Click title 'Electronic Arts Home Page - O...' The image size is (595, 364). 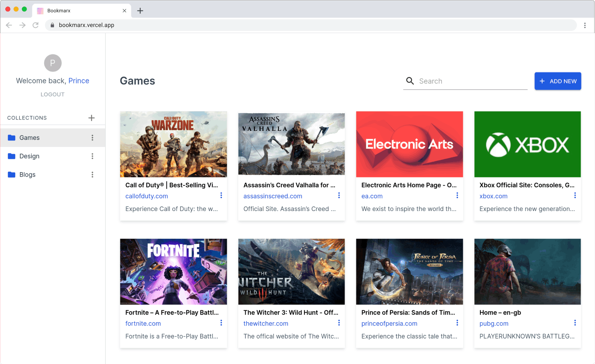coord(409,185)
